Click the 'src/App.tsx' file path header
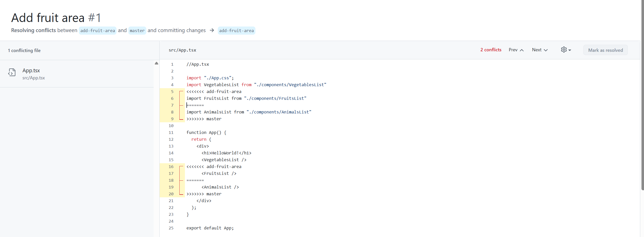Viewport: 644px width, 237px height. (182, 50)
